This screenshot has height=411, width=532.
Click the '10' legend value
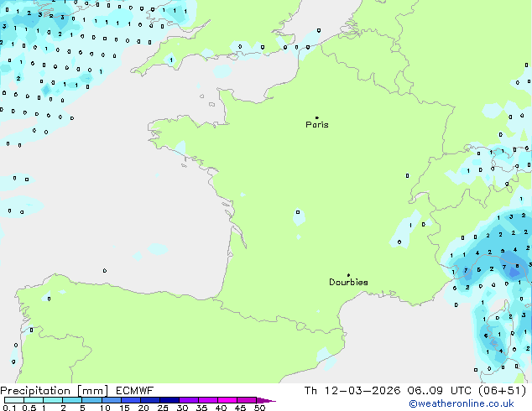tap(105, 408)
